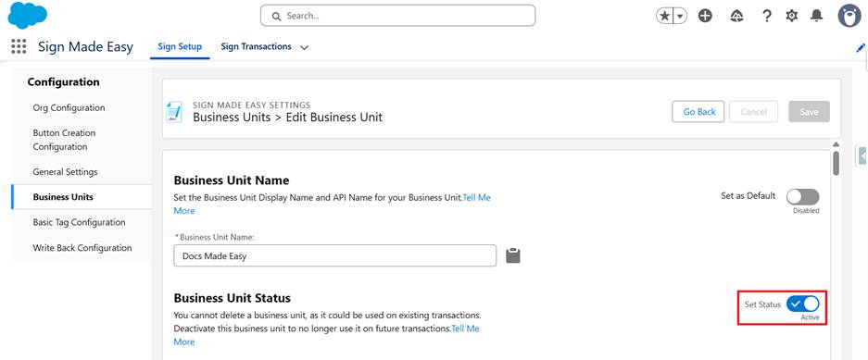Open the Global Actions plus icon

coord(705,16)
